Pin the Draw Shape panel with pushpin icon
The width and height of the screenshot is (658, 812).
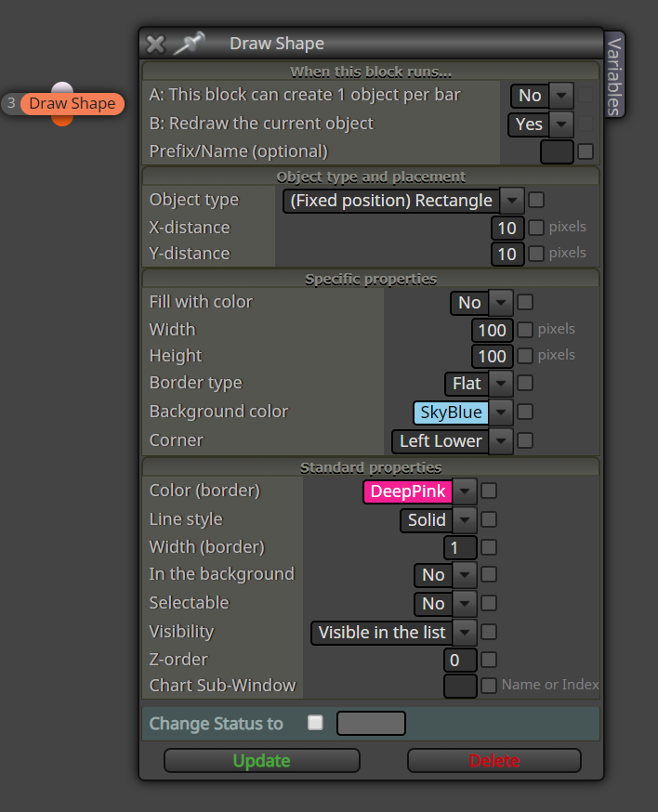[189, 43]
